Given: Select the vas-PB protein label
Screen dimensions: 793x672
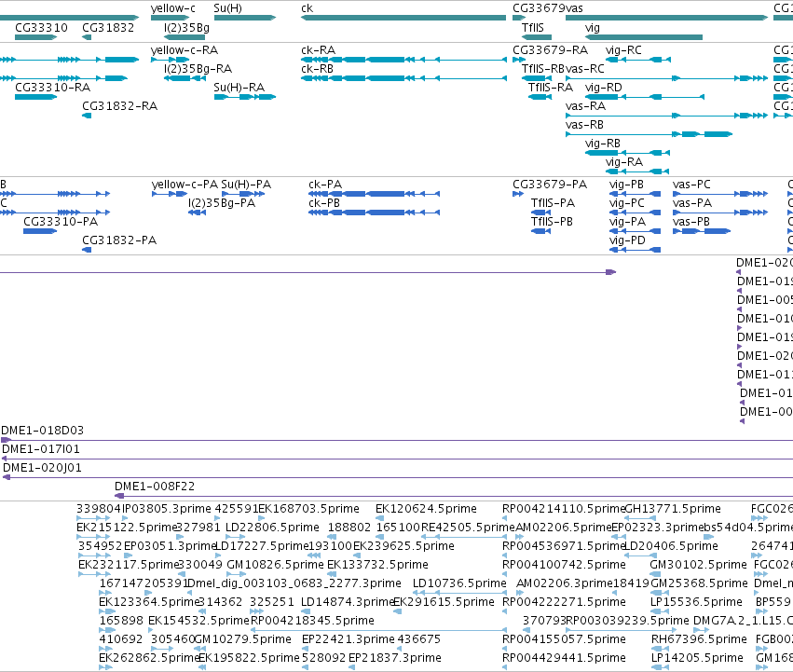Looking at the screenshot, I should tap(690, 222).
